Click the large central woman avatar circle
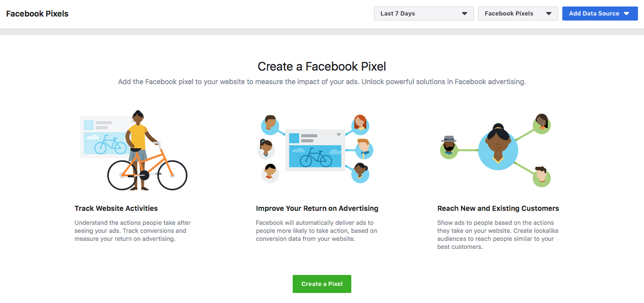The image size is (644, 303). 498,146
